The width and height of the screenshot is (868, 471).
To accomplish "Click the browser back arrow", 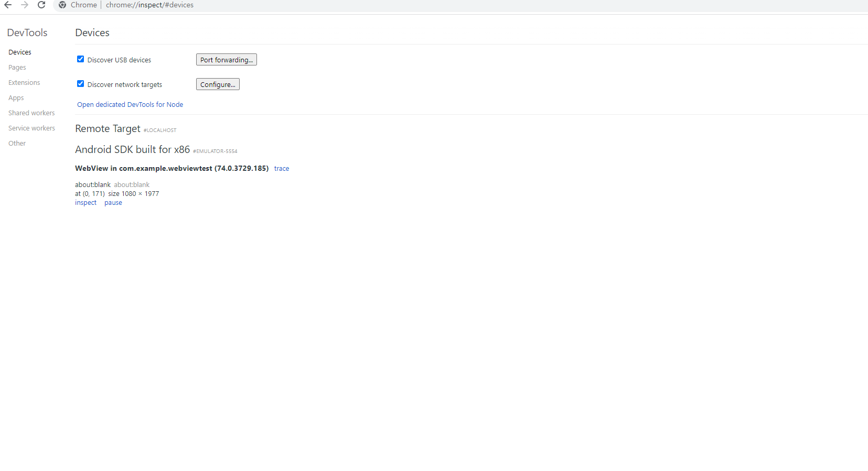I will (x=8, y=5).
